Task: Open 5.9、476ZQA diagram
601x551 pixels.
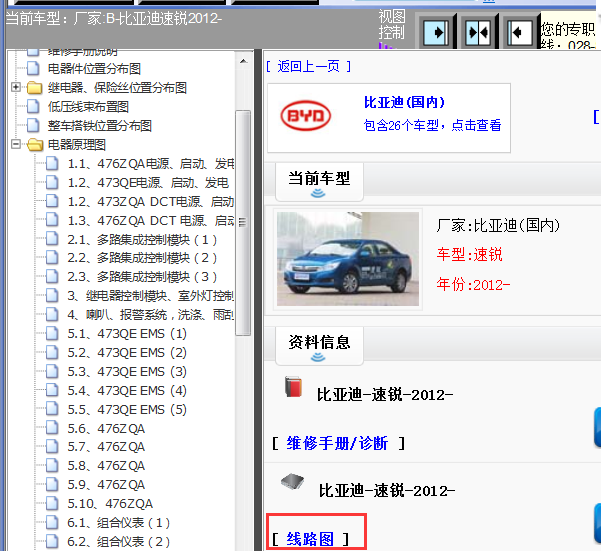Action: 106,484
